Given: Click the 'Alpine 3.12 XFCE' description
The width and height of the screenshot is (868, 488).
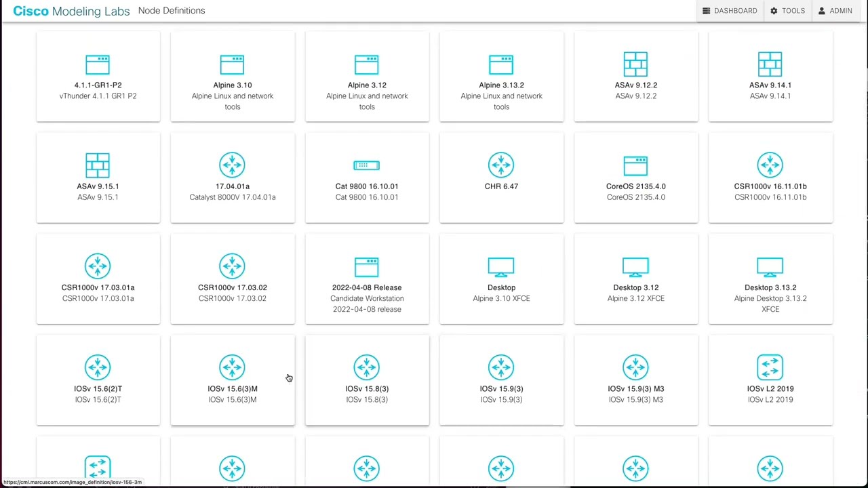Looking at the screenshot, I should tap(636, 298).
